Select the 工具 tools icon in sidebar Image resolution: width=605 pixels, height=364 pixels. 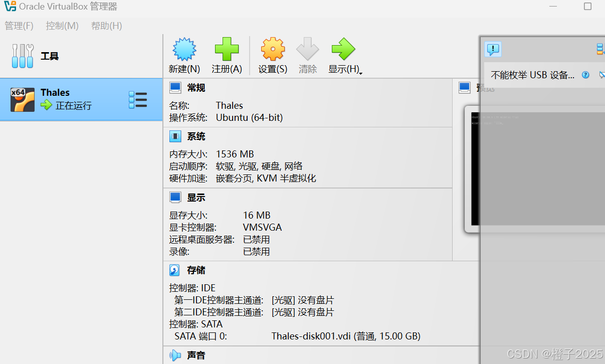[x=23, y=56]
